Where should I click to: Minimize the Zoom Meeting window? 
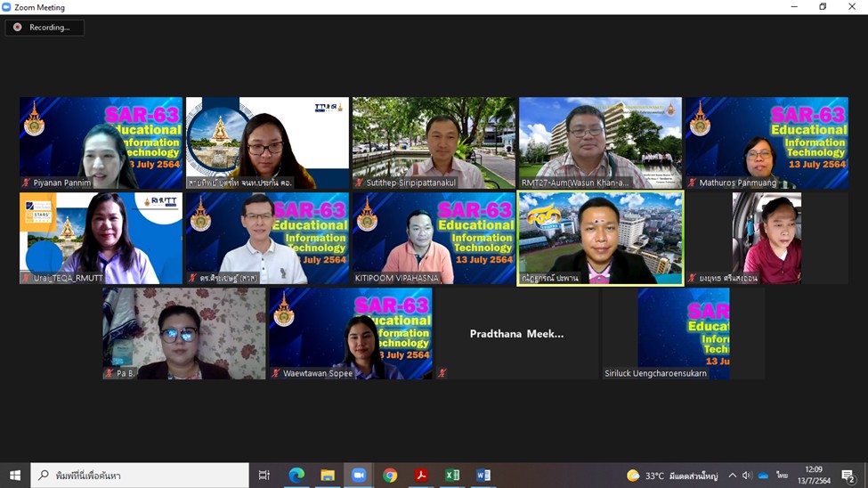794,6
